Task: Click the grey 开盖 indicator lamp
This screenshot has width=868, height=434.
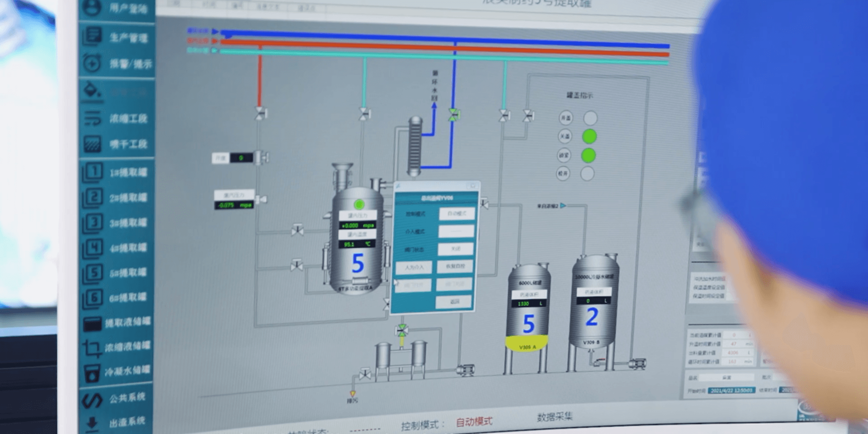Action: click(590, 118)
